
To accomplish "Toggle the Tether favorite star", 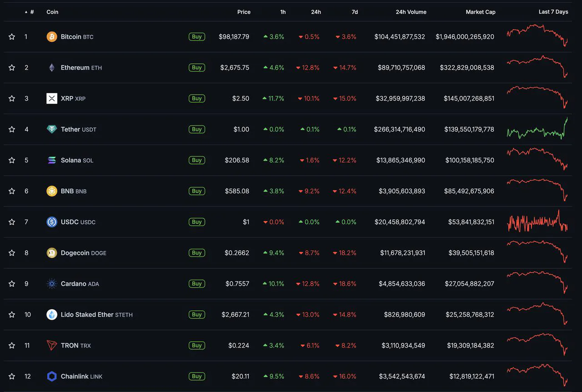I will pyautogui.click(x=12, y=129).
